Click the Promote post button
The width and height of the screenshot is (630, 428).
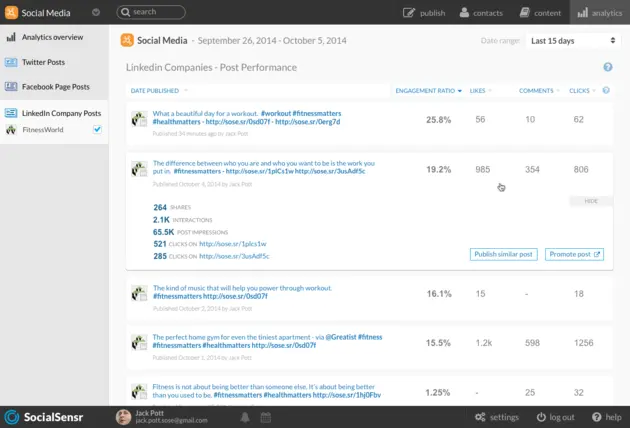[x=574, y=254]
